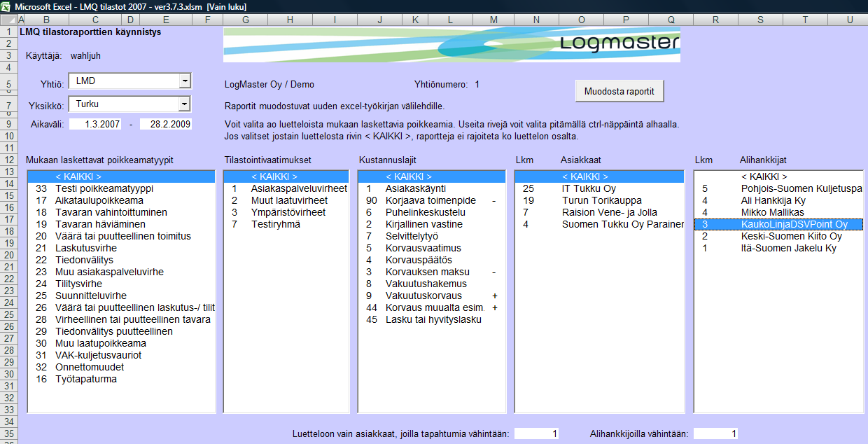Select Vakuutushakemus row
868x444 pixels.
pyautogui.click(x=431, y=284)
